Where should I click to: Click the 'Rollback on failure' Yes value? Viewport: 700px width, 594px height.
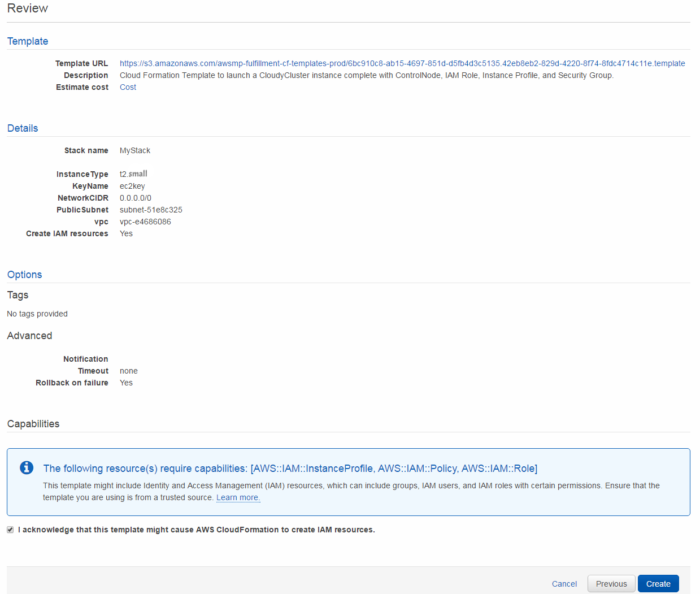tap(126, 383)
